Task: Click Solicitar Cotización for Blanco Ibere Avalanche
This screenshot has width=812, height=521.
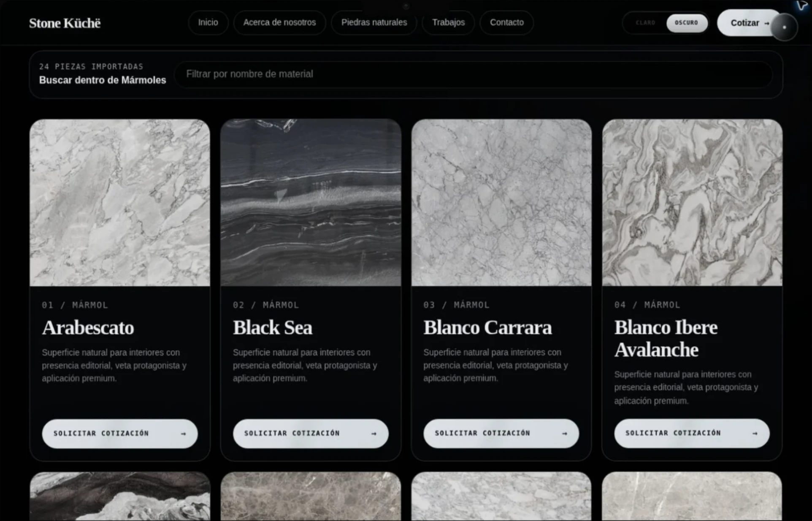Action: coord(692,433)
